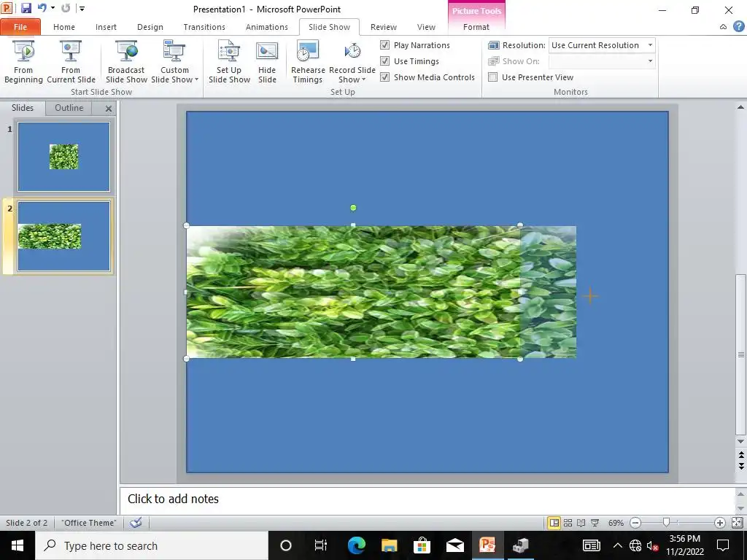Viewport: 747px width, 560px height.
Task: Select the Slides pane tab
Action: coord(23,108)
